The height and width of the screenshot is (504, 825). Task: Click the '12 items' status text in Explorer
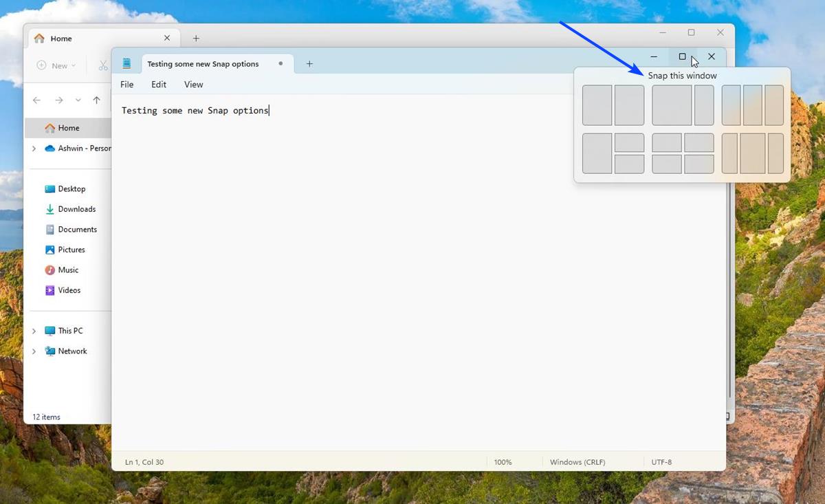click(47, 417)
